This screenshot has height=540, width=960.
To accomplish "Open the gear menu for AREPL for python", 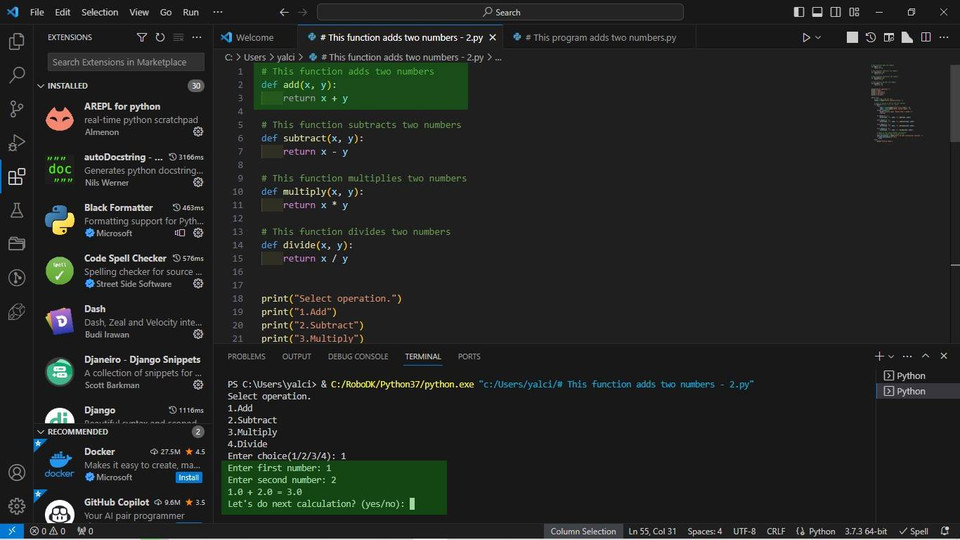I will [x=198, y=132].
